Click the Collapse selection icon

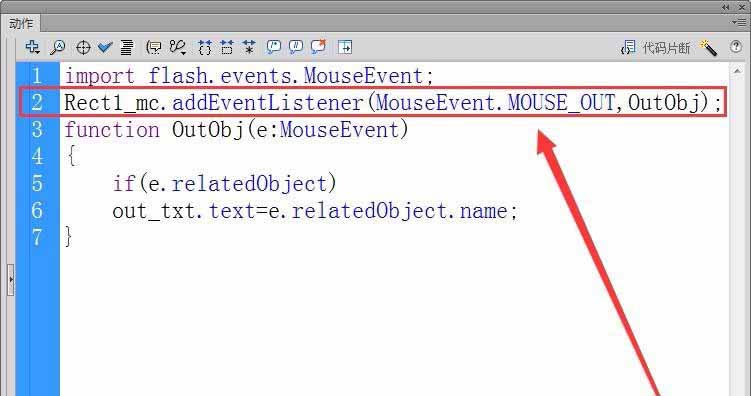pos(227,47)
